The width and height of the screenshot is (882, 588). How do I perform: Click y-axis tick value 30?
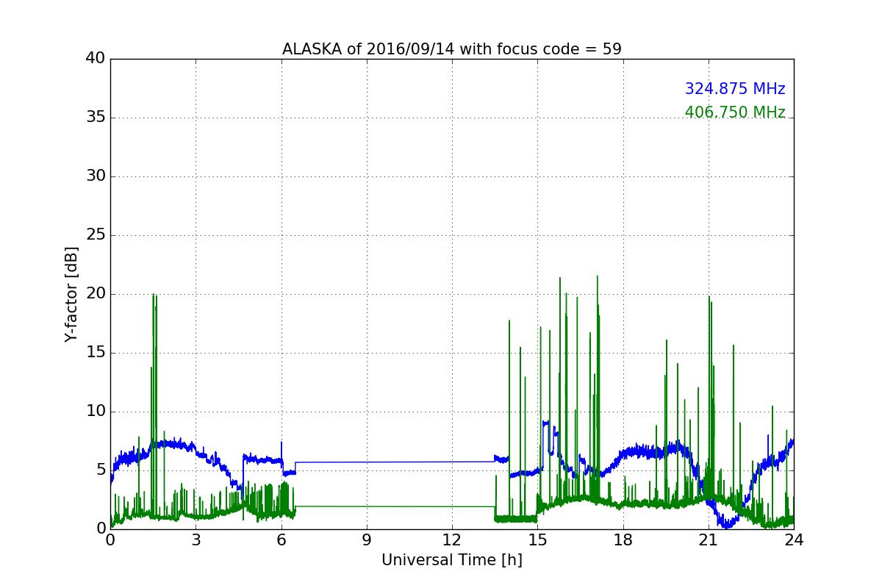coord(96,176)
